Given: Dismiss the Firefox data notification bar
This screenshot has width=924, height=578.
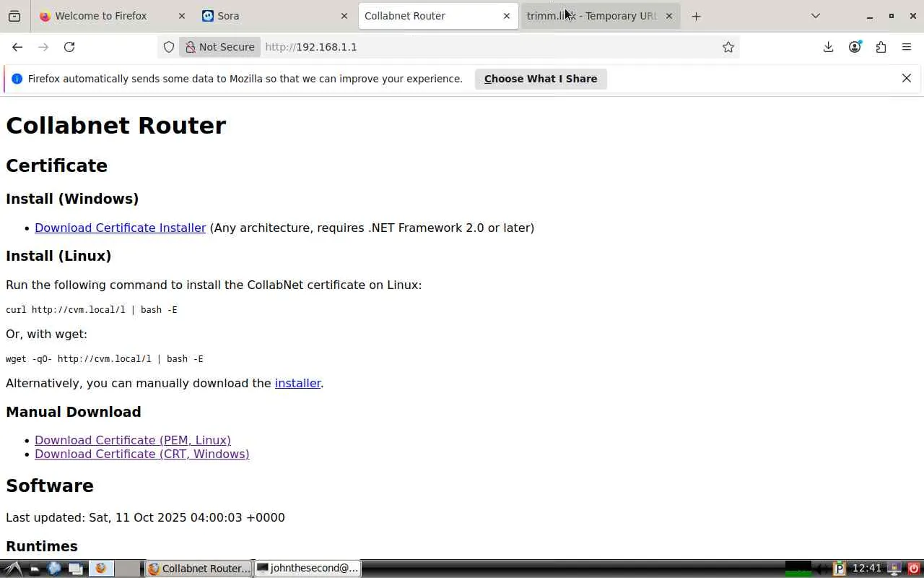Looking at the screenshot, I should pos(907,78).
